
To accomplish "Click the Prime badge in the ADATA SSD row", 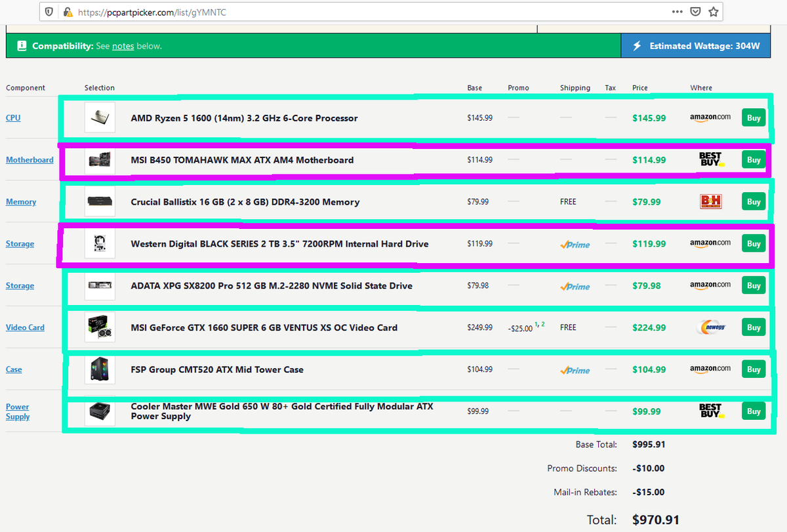I will pos(575,287).
